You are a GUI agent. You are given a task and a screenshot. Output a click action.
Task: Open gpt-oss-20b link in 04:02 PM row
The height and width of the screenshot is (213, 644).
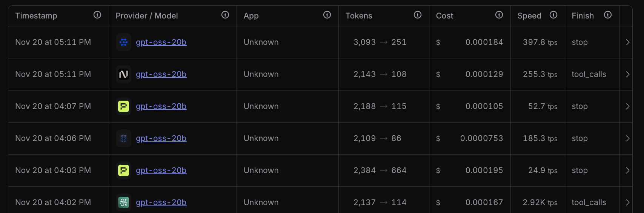coord(161,202)
